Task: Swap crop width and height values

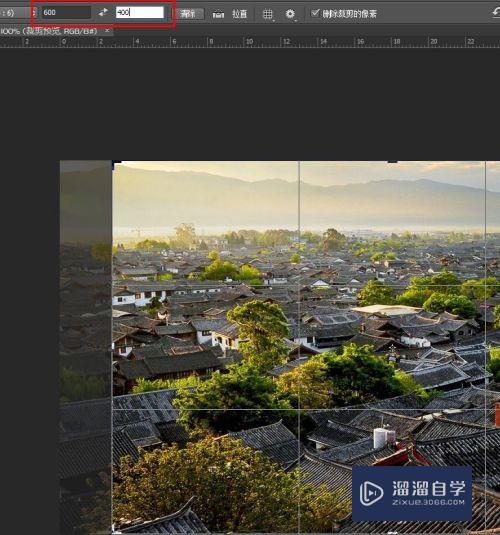Action: pyautogui.click(x=103, y=13)
